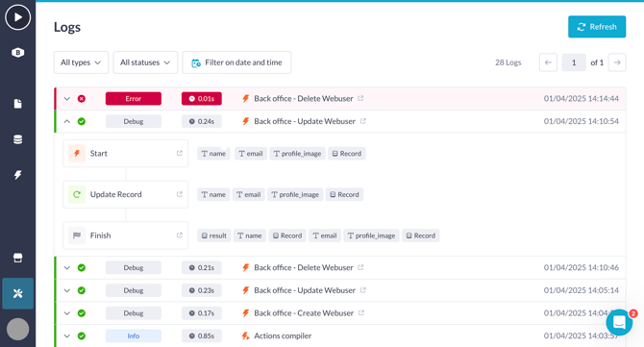Screen dimensions: 644x347
Task: Open the B hexagon blocks icon
Action: pyautogui.click(x=17, y=53)
